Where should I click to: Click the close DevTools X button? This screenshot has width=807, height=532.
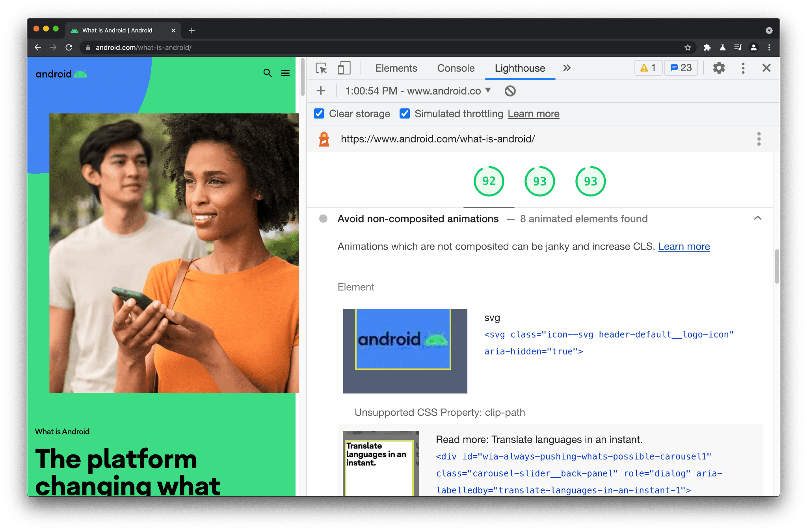coord(767,68)
